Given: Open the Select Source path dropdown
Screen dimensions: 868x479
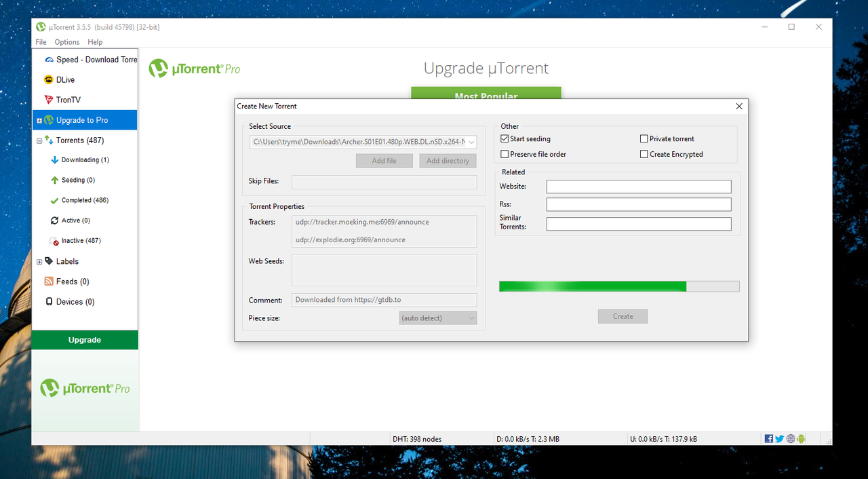Looking at the screenshot, I should point(471,142).
